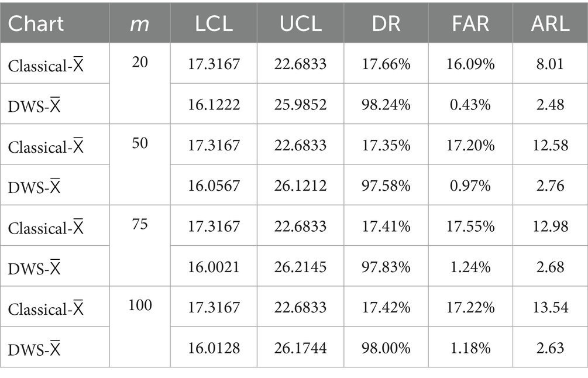Select the m value 75 cell

coord(139,225)
